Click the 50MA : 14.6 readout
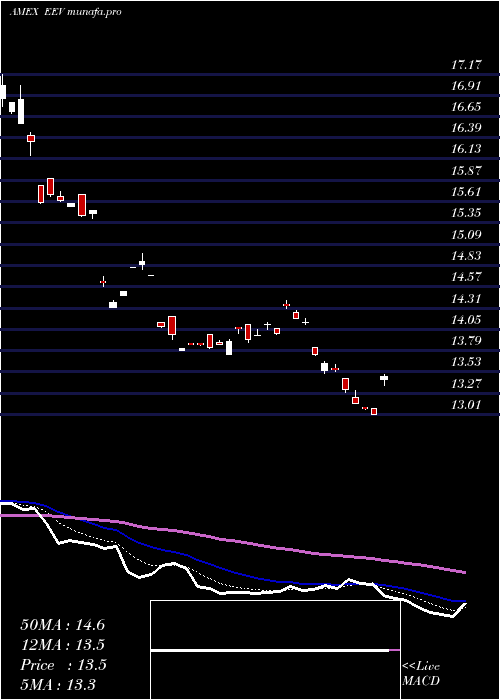 pos(62,625)
